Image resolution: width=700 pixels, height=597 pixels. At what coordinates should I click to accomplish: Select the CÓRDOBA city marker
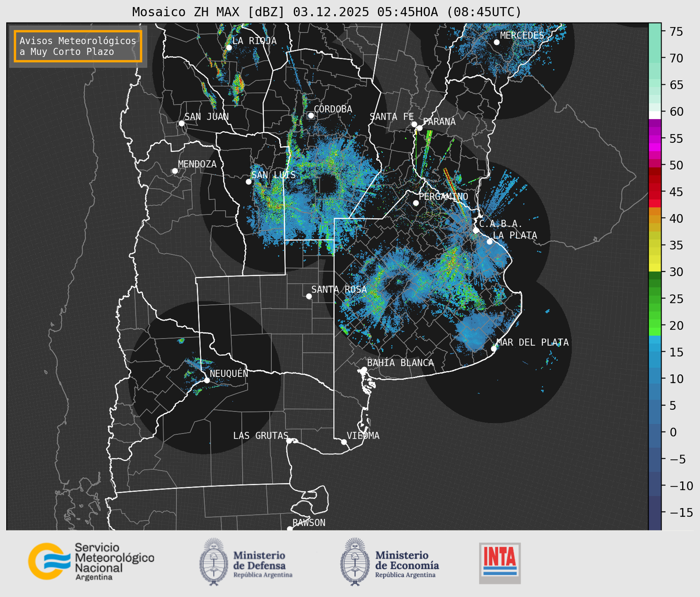pyautogui.click(x=311, y=115)
